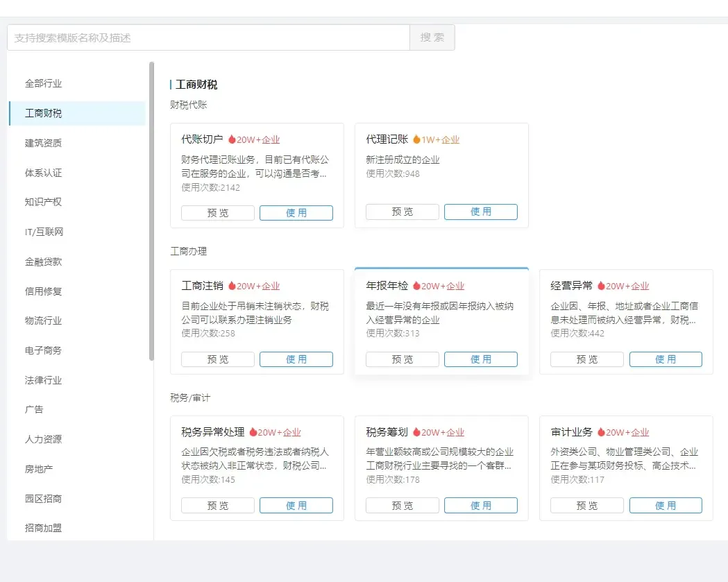Click 20W+企业 label on 审计业务 card
Screen dimensions: 728x582
tap(627, 433)
